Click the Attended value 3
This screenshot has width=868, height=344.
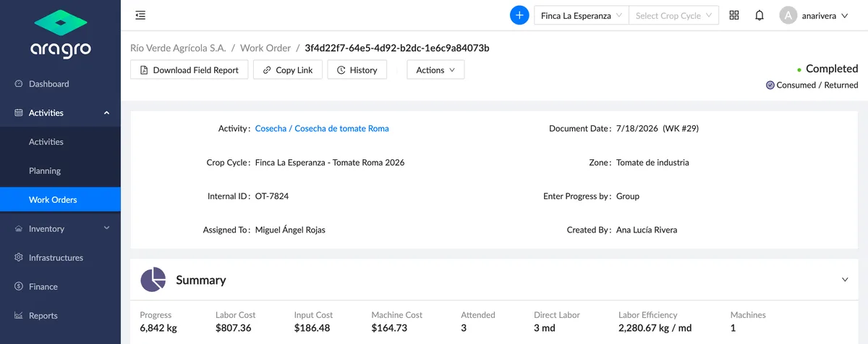click(x=464, y=328)
